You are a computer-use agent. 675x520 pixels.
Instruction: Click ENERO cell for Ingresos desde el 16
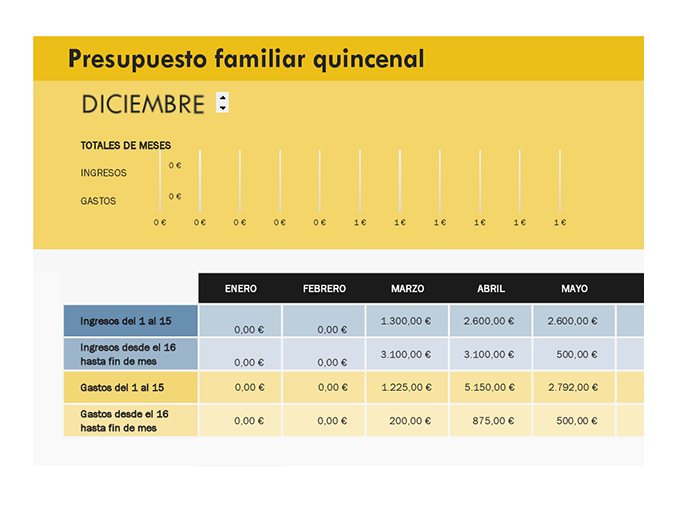coord(240,354)
